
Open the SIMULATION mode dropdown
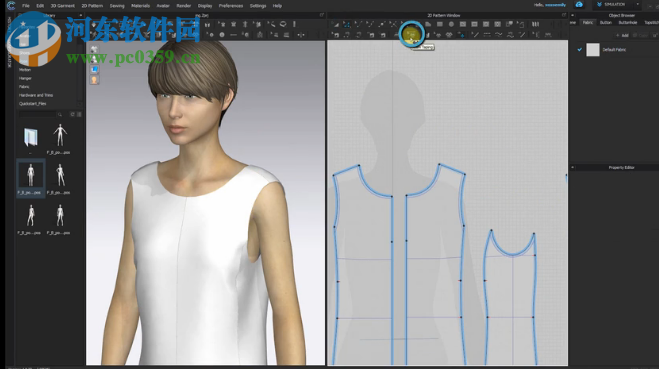(638, 5)
